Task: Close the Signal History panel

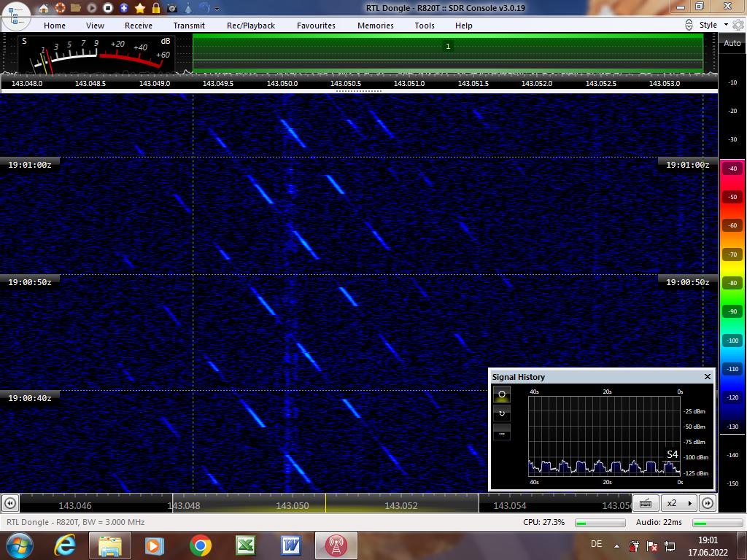Action: 708,377
